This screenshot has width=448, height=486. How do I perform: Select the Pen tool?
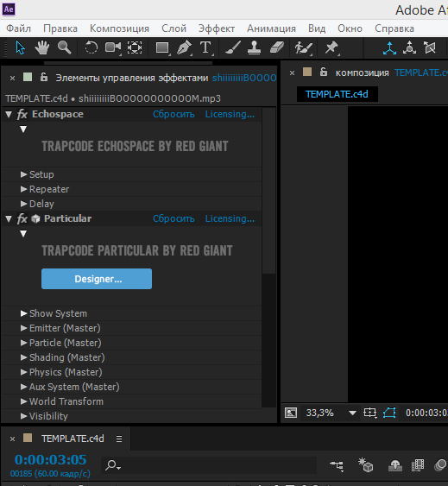[x=184, y=48]
